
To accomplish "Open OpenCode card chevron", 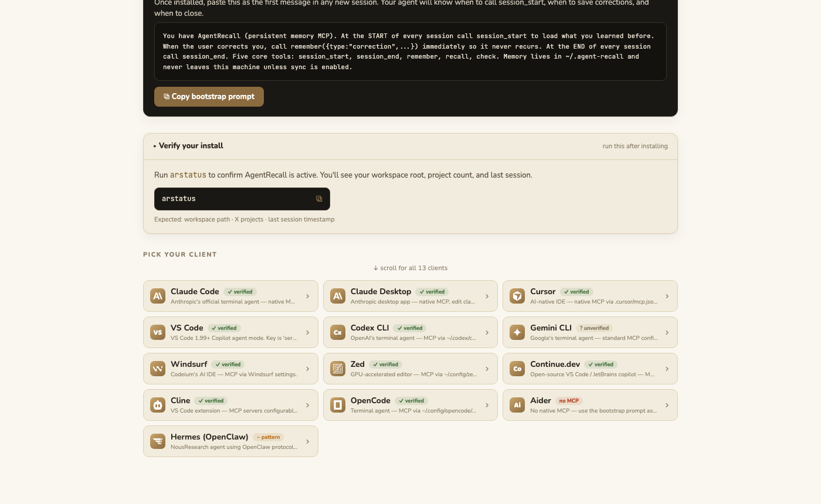I will [x=487, y=406].
